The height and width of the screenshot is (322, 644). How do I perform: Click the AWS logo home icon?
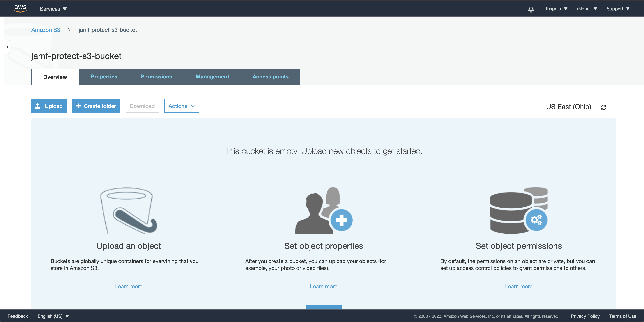pyautogui.click(x=20, y=8)
